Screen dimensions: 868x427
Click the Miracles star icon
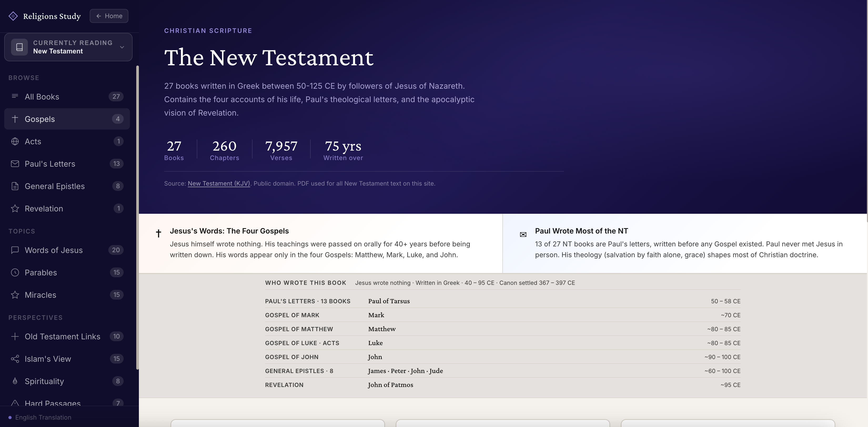tap(15, 295)
